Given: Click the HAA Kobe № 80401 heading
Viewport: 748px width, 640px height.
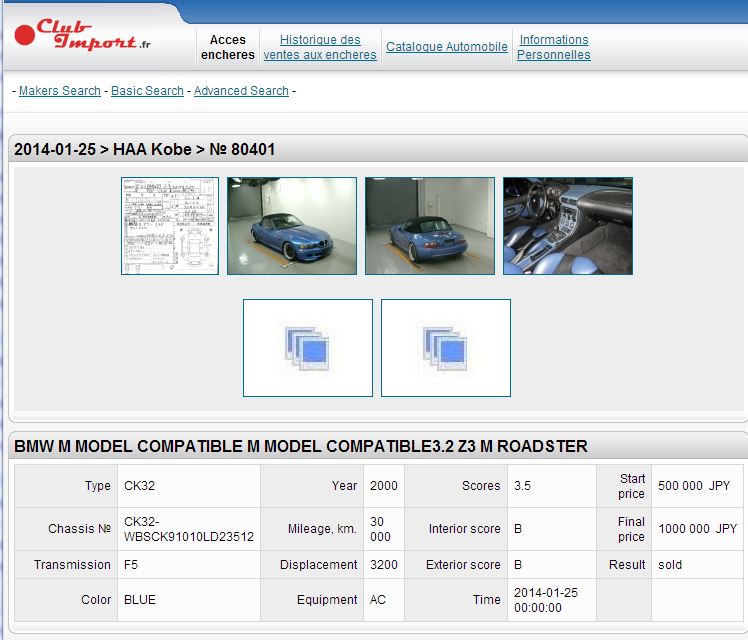Looking at the screenshot, I should pos(145,150).
